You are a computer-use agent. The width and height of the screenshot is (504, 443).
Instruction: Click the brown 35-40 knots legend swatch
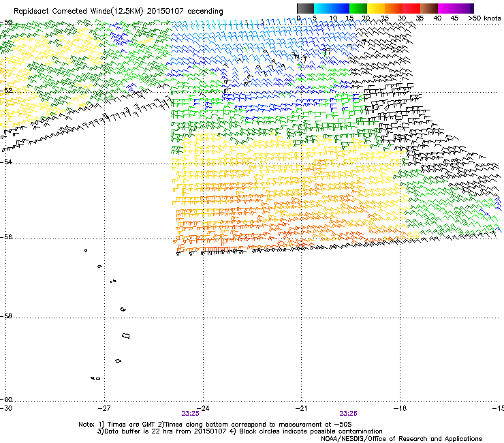tap(429, 8)
